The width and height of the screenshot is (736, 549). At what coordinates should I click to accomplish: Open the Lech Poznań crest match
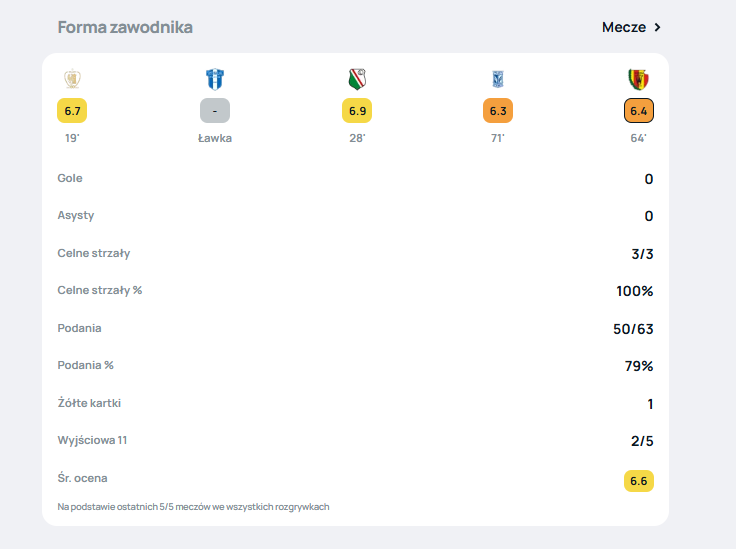point(497,80)
